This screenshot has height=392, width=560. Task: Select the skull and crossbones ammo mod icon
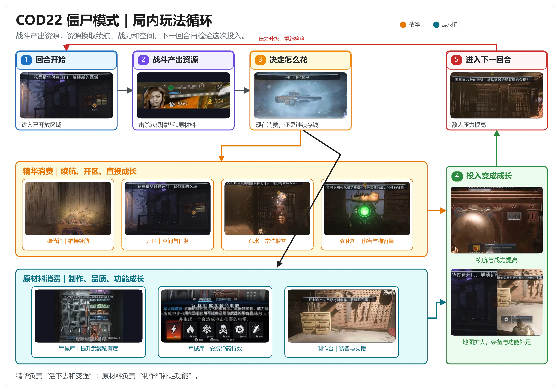[223, 329]
